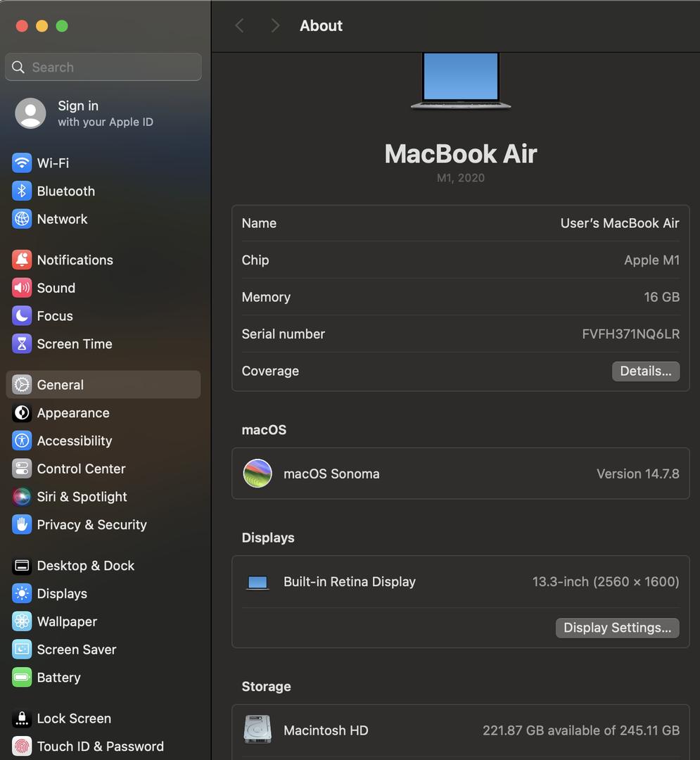Click the macOS section heading

point(264,430)
